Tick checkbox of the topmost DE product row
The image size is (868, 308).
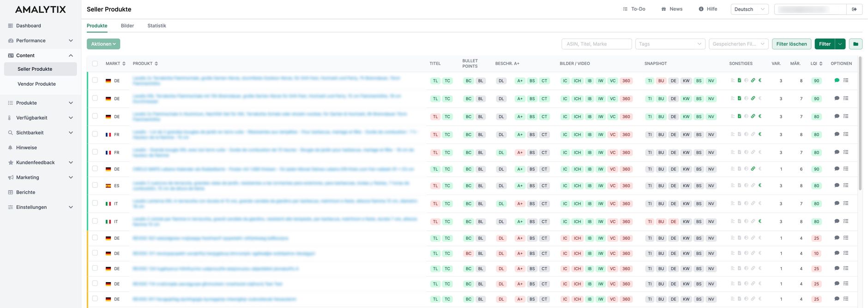(95, 80)
